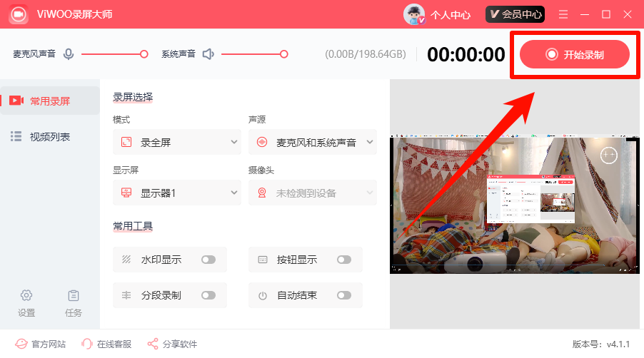Toggle the 按钮显示 switch
Screen dimensions: 644x358
point(344,260)
